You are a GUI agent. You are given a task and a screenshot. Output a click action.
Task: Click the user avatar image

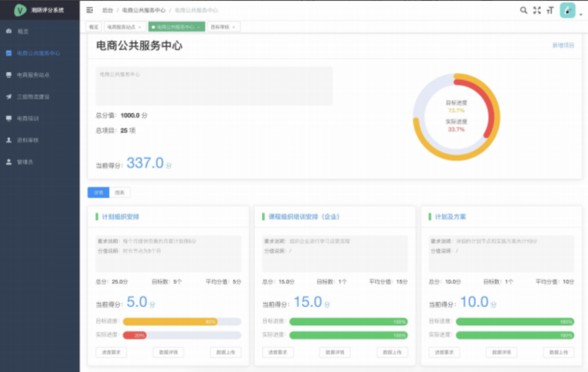click(567, 10)
